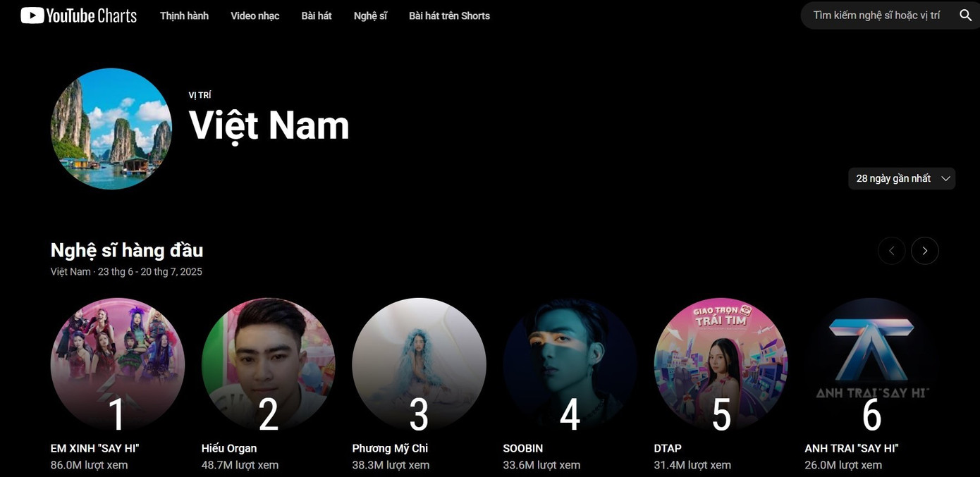Type in the artist or location search field
Image resolution: width=980 pixels, height=477 pixels.
pyautogui.click(x=876, y=16)
